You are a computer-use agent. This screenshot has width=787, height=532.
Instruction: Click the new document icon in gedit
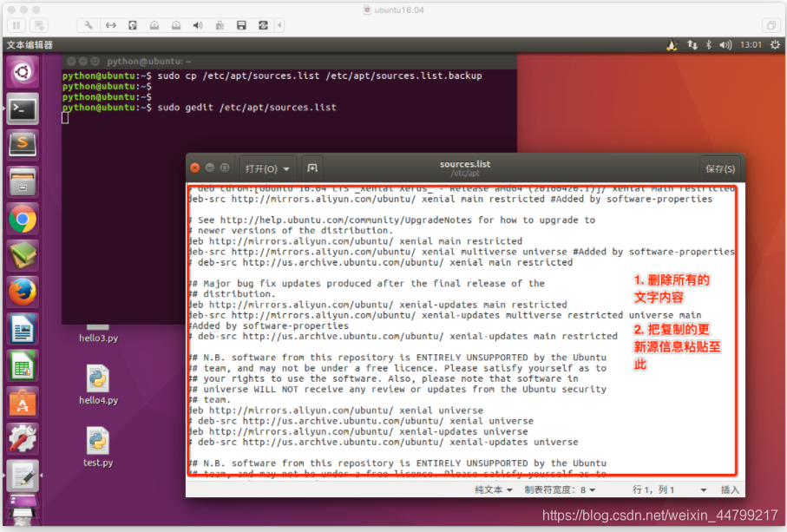click(x=312, y=168)
